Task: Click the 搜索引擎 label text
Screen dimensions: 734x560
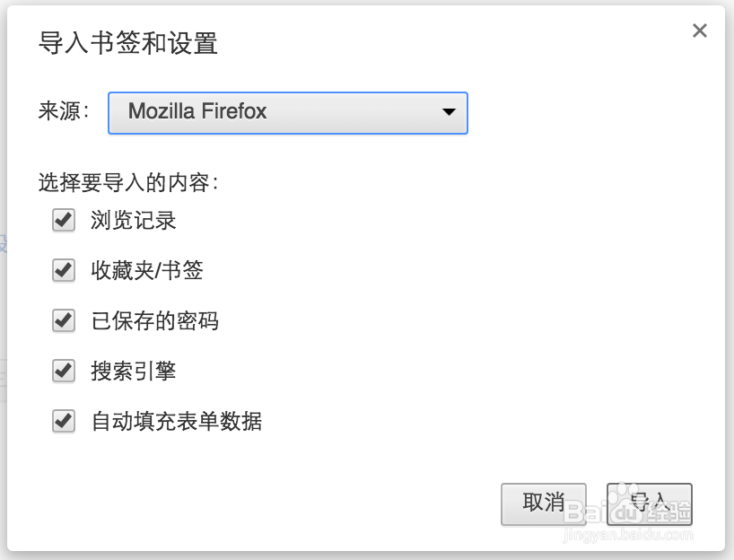Action: [134, 371]
